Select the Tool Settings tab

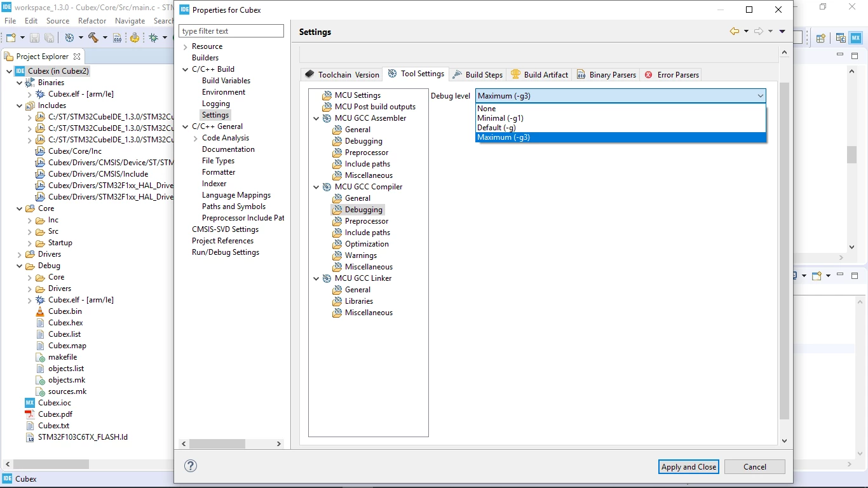(416, 74)
